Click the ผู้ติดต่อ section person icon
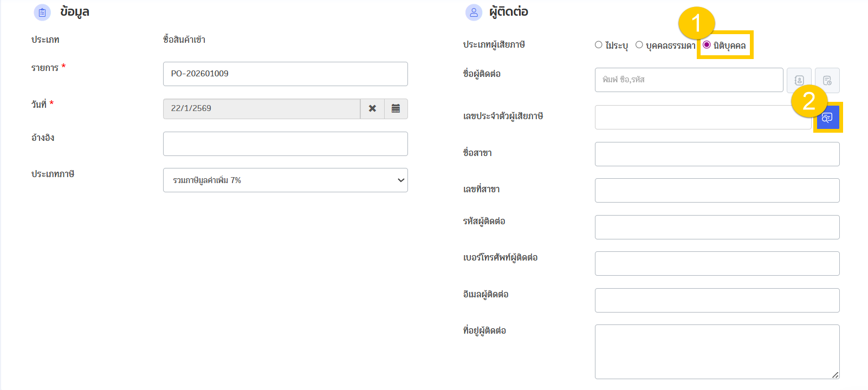The width and height of the screenshot is (868, 390). click(474, 12)
